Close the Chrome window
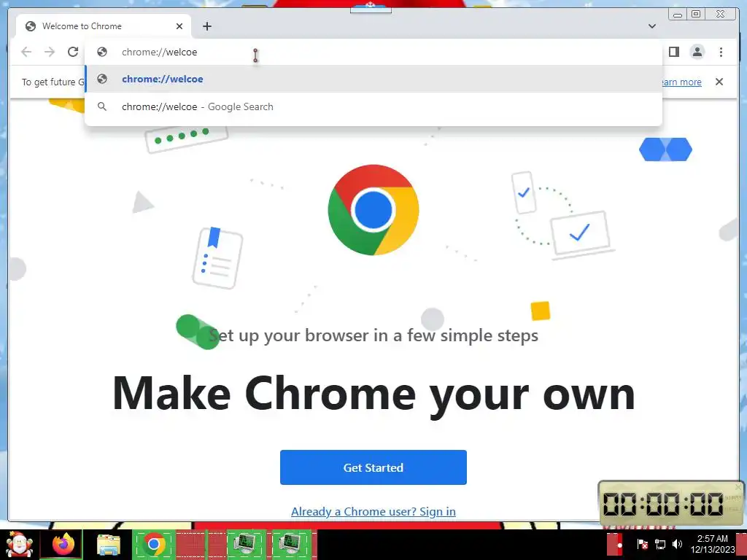The width and height of the screenshot is (747, 560). tap(721, 15)
